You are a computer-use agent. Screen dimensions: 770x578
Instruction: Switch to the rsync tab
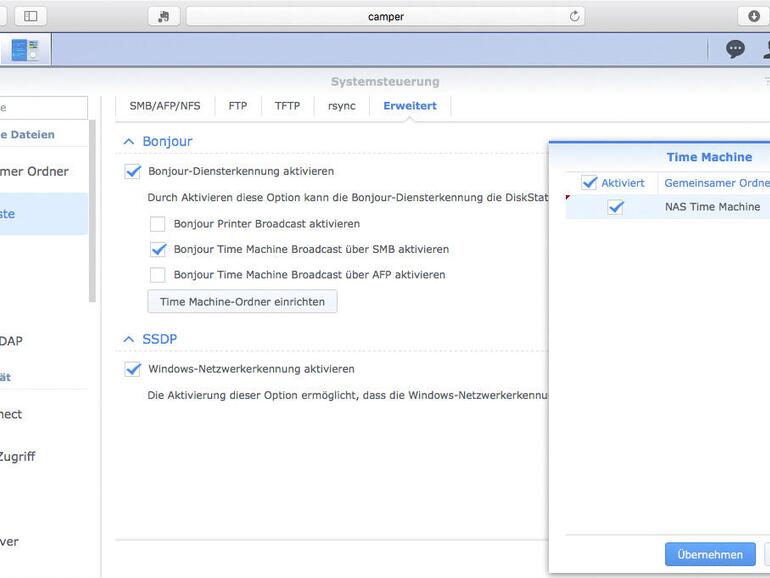(342, 106)
